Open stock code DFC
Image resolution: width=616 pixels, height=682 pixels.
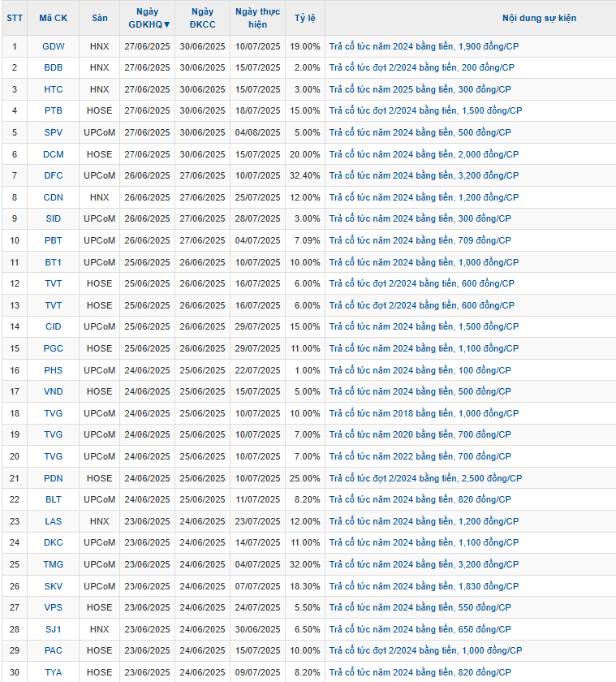coord(54,175)
